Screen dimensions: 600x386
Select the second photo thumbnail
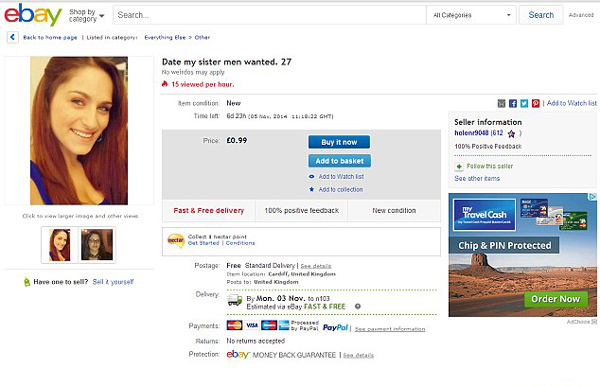pos(97,244)
